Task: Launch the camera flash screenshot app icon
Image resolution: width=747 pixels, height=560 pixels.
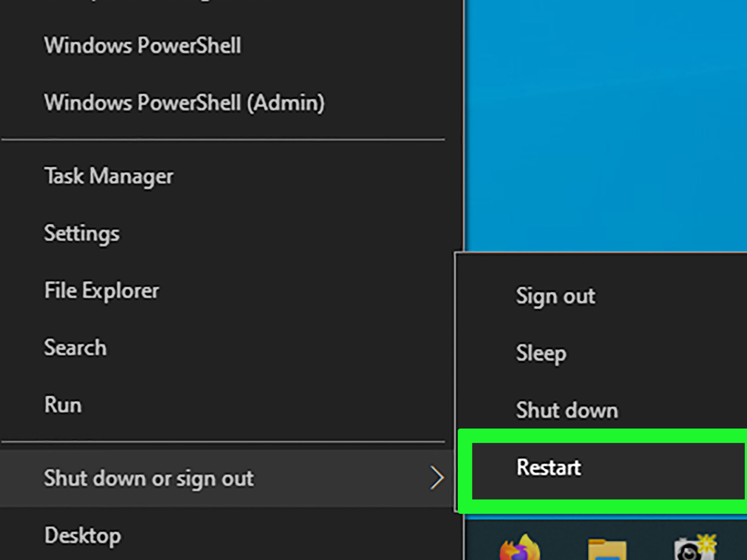Action: (695, 547)
